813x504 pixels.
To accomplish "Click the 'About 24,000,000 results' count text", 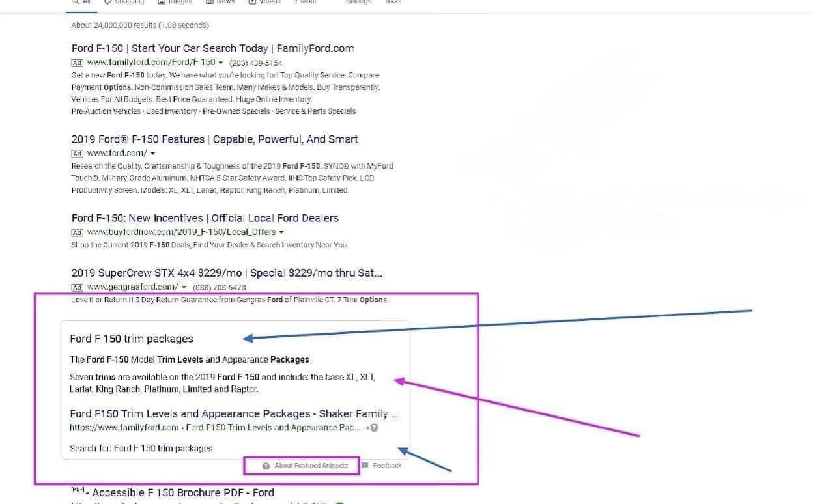I will pyautogui.click(x=140, y=25).
